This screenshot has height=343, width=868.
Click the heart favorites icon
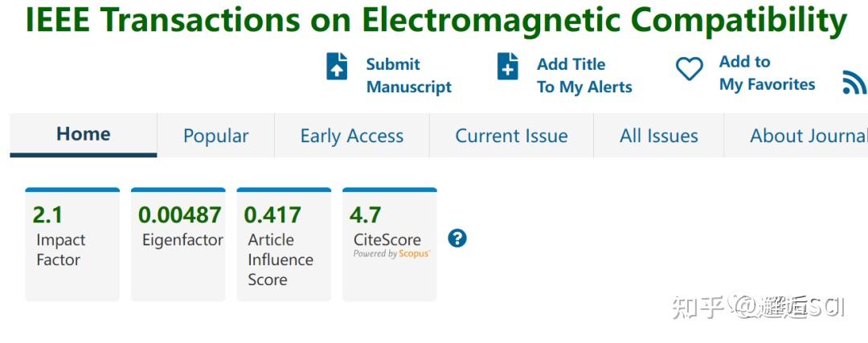click(x=689, y=69)
